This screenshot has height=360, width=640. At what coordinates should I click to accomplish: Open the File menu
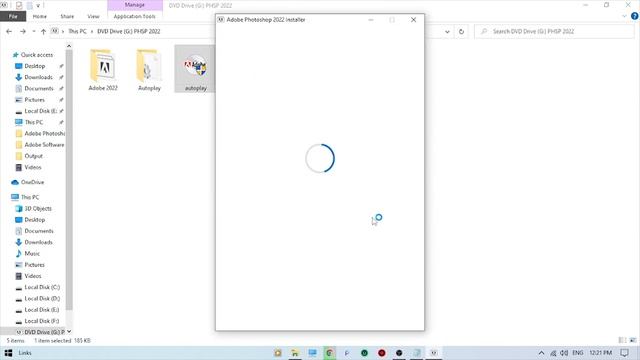click(13, 16)
